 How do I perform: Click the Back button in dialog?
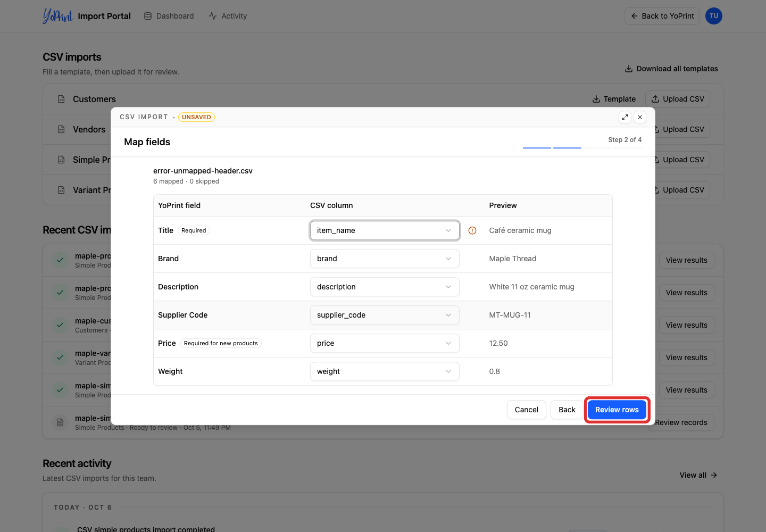pos(567,410)
